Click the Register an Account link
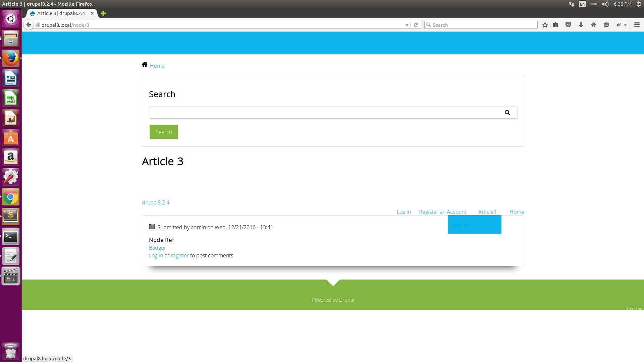This screenshot has height=362, width=644. click(x=442, y=212)
